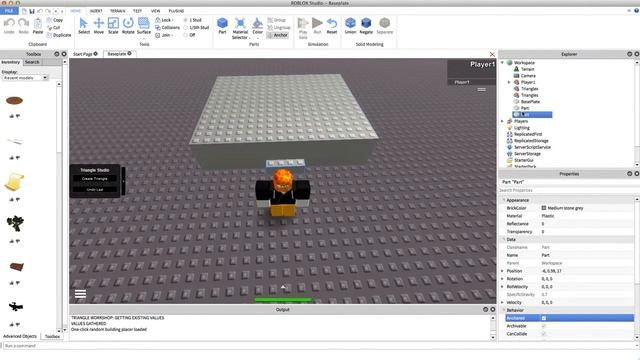The image size is (640, 360).
Task: Switch to the VIEW ribbon tab
Action: point(156,11)
